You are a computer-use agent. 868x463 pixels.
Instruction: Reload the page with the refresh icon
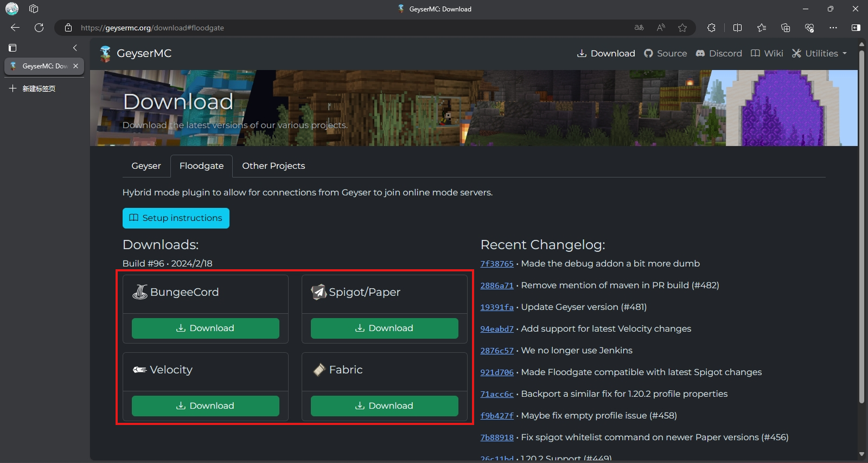point(39,28)
